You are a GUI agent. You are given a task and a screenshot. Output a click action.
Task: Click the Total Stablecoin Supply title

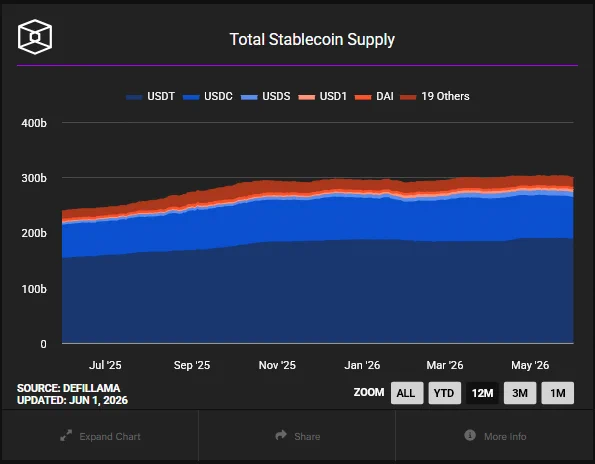point(312,39)
